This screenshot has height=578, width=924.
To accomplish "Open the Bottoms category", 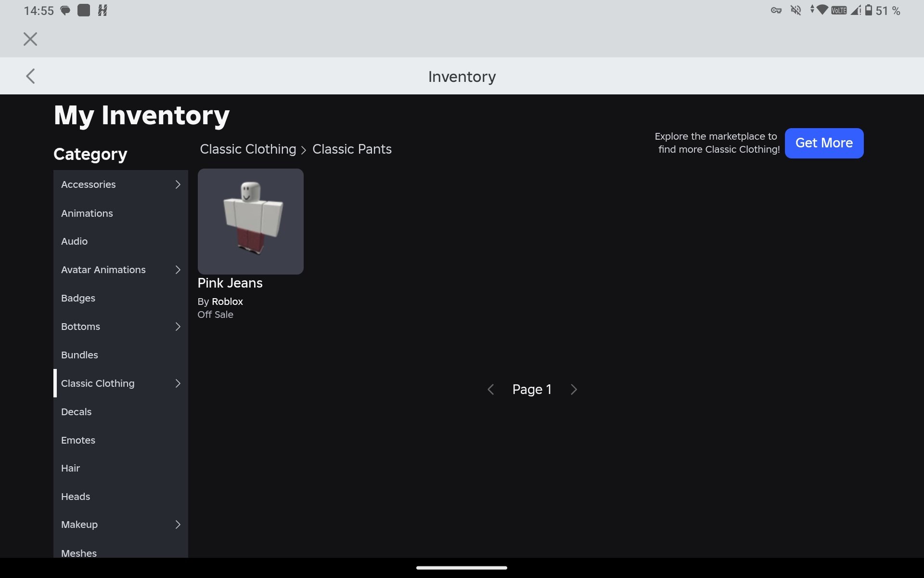I will (121, 327).
